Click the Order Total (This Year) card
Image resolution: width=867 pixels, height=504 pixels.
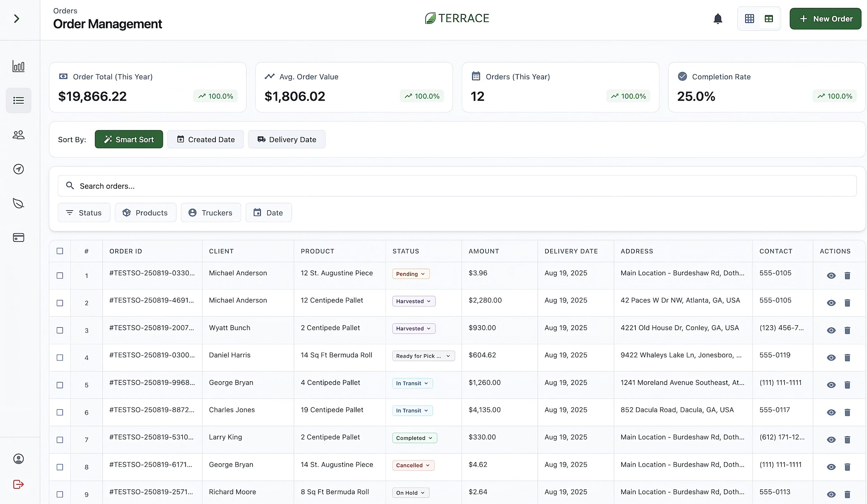(148, 87)
